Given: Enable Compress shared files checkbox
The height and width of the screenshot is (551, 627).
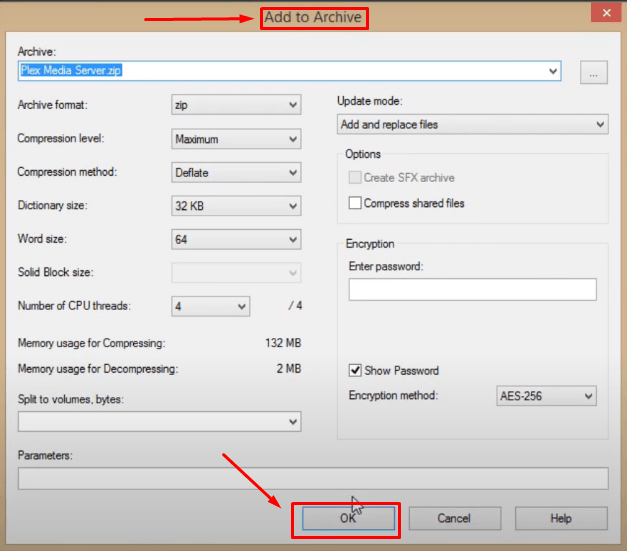Looking at the screenshot, I should [355, 203].
